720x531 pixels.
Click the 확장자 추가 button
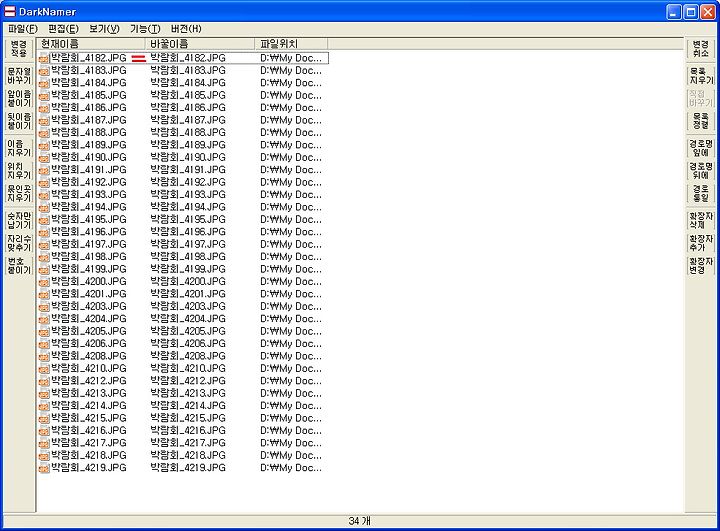pyautogui.click(x=701, y=243)
